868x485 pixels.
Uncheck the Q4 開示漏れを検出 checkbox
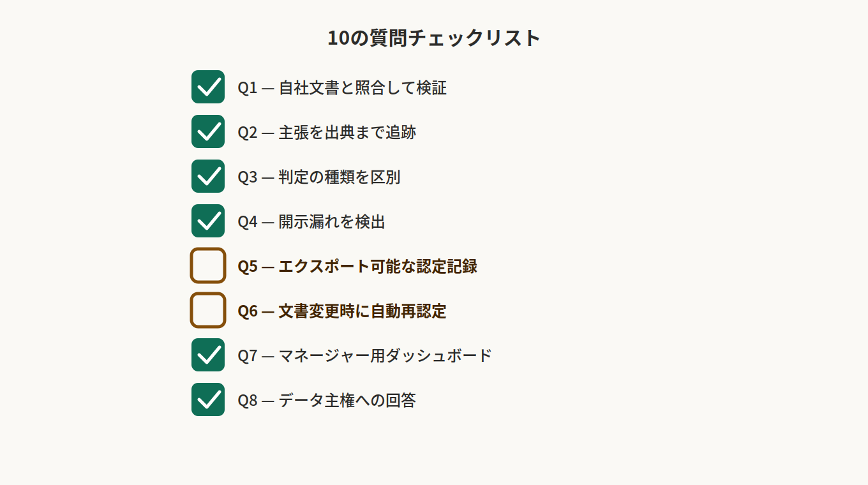[x=208, y=221]
